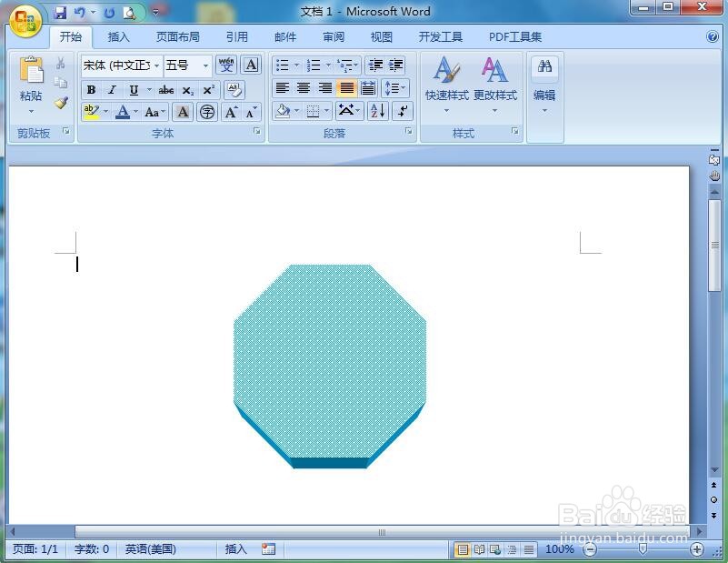The width and height of the screenshot is (728, 563).
Task: Expand the bullets list dropdown arrow
Action: pos(296,65)
